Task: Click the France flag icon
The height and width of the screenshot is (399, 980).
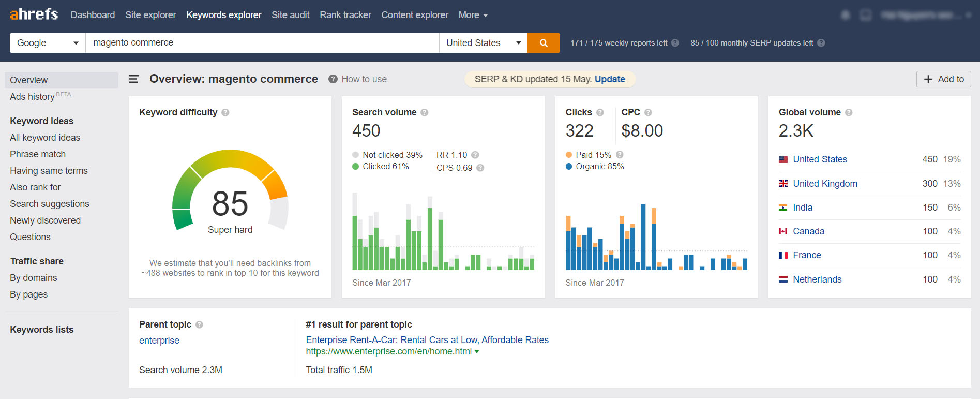Action: [x=783, y=255]
